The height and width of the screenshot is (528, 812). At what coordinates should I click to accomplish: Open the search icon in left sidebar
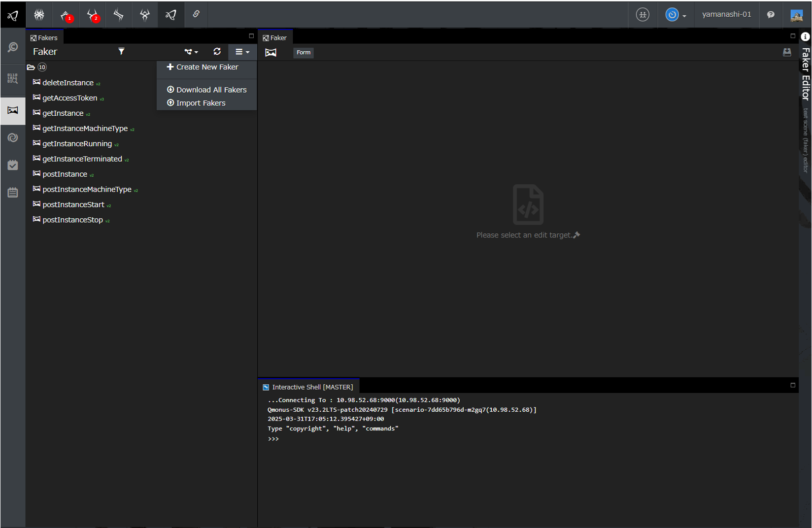tap(13, 47)
